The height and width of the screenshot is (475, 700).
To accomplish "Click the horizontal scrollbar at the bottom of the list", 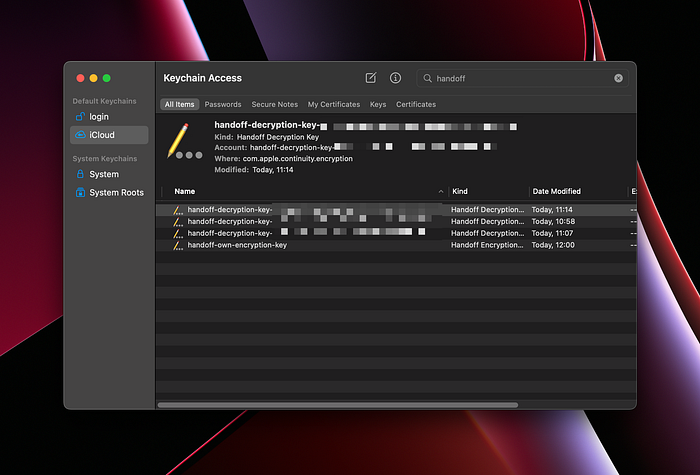I will (x=338, y=405).
